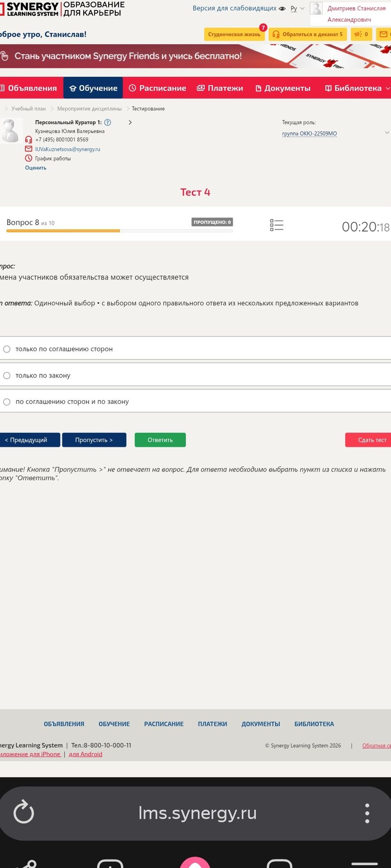391x868 pixels.
Task: Open footer ОБЪЯВЛЕНИЯ link
Action: 64,724
